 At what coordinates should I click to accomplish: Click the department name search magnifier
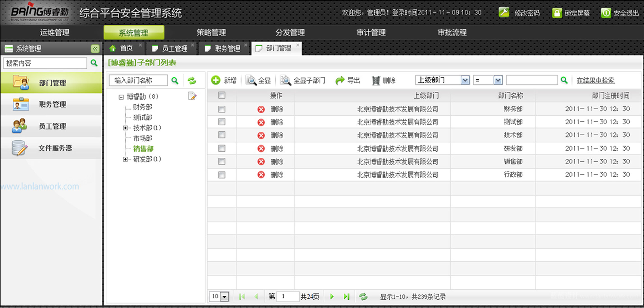[175, 81]
